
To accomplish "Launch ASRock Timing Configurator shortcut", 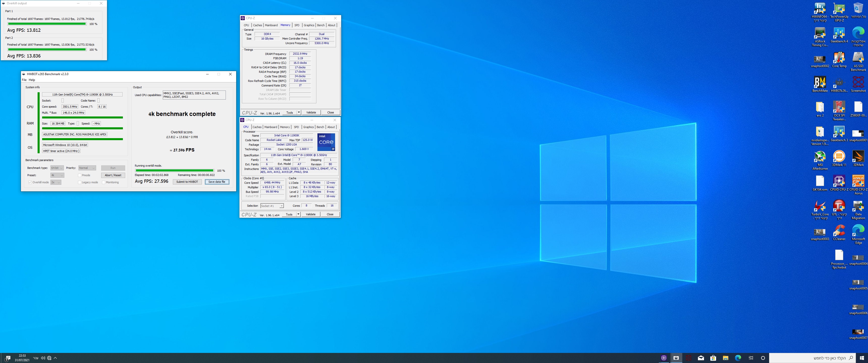I will point(820,37).
